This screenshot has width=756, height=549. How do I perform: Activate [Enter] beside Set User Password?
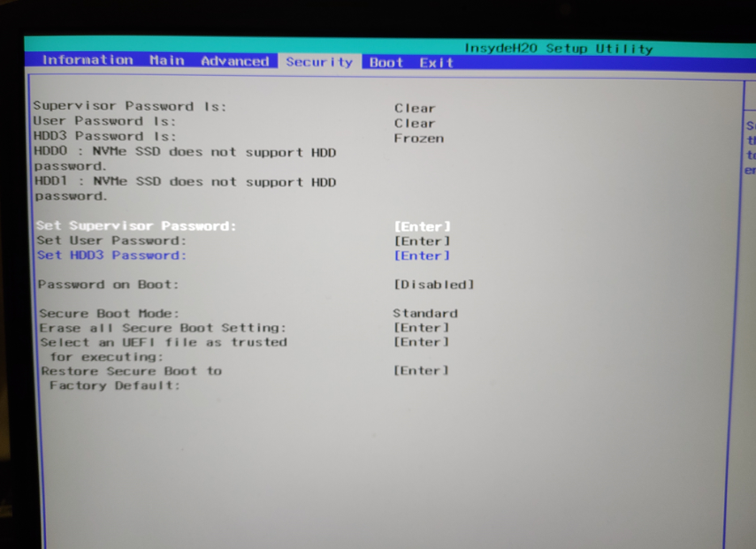pos(422,241)
